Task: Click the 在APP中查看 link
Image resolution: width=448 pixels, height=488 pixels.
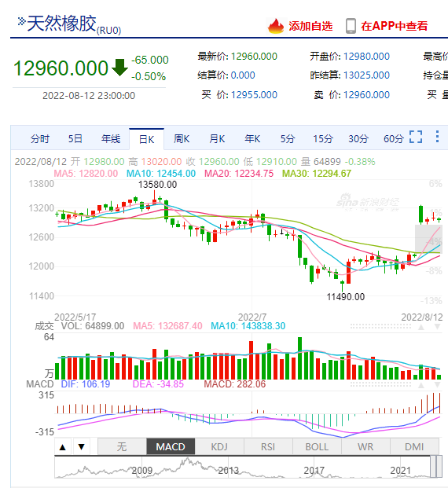Action: pos(394,26)
